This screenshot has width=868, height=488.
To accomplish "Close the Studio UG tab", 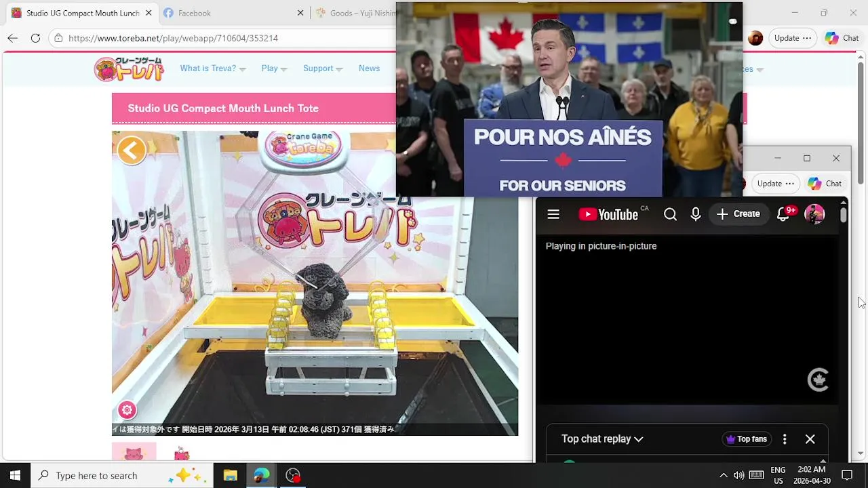I will 149,13.
